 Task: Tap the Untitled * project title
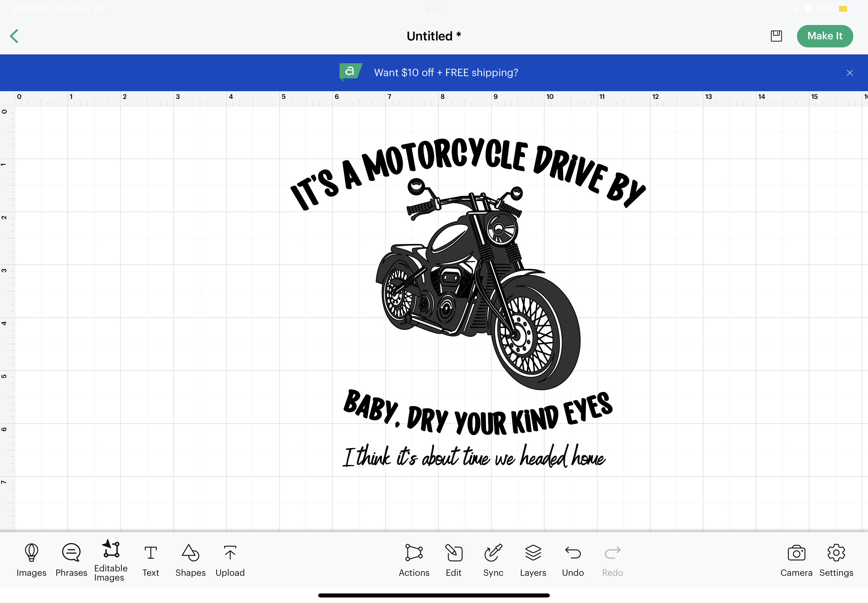(x=434, y=36)
